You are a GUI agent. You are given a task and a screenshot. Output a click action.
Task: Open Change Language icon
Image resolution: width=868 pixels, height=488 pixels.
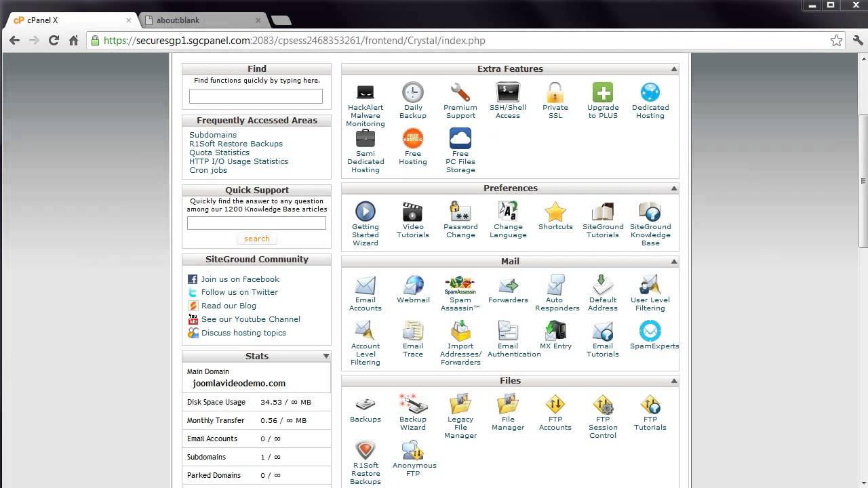tap(508, 211)
